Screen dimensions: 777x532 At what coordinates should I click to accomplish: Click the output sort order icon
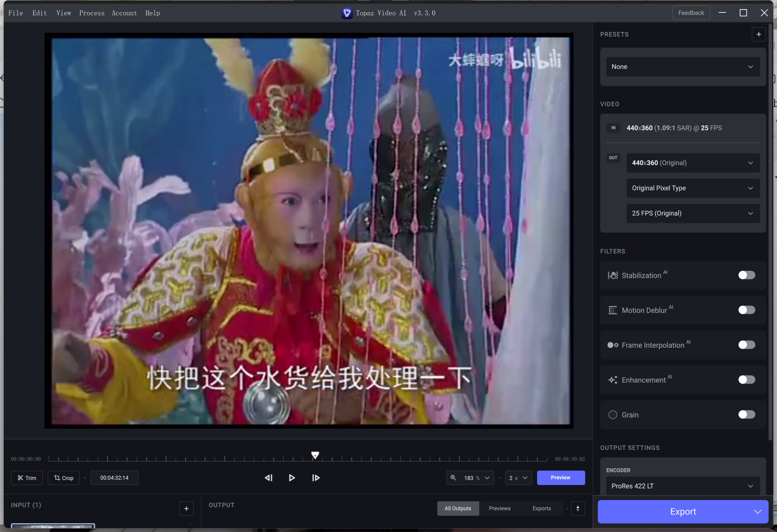[x=578, y=508]
